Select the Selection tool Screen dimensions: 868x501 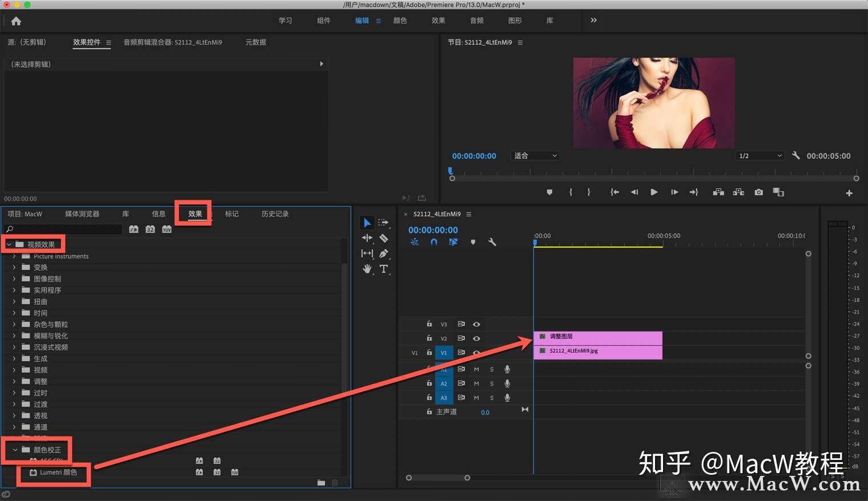click(x=367, y=223)
